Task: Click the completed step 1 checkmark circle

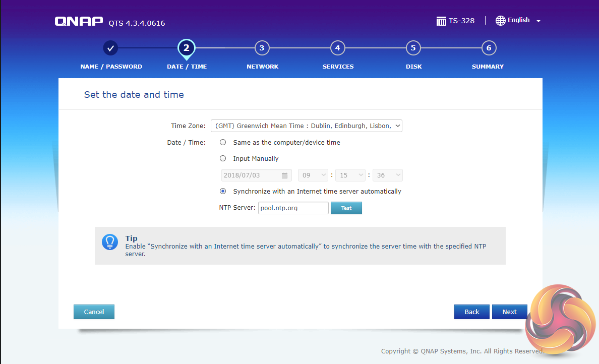Action: pos(110,48)
